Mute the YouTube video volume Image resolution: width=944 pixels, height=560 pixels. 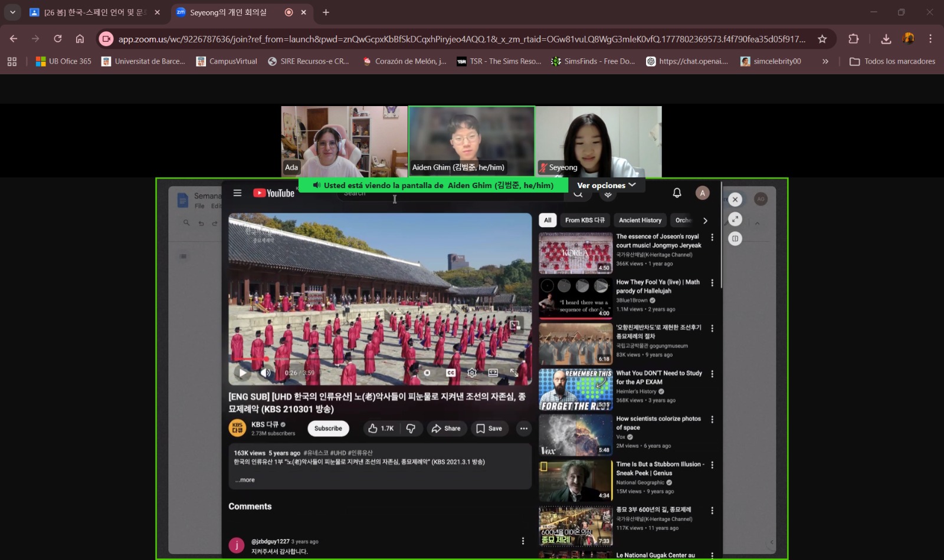tap(265, 373)
